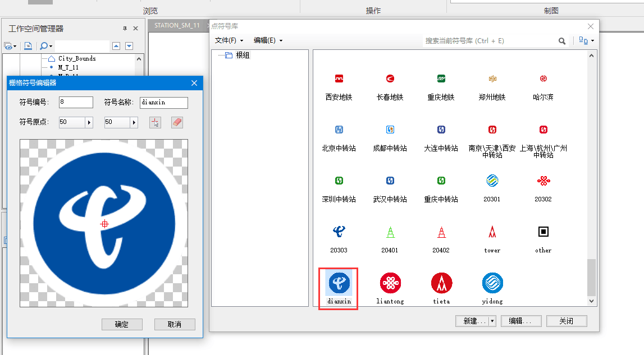Select the 成都中转站 symbol
The image size is (644, 355).
[390, 130]
